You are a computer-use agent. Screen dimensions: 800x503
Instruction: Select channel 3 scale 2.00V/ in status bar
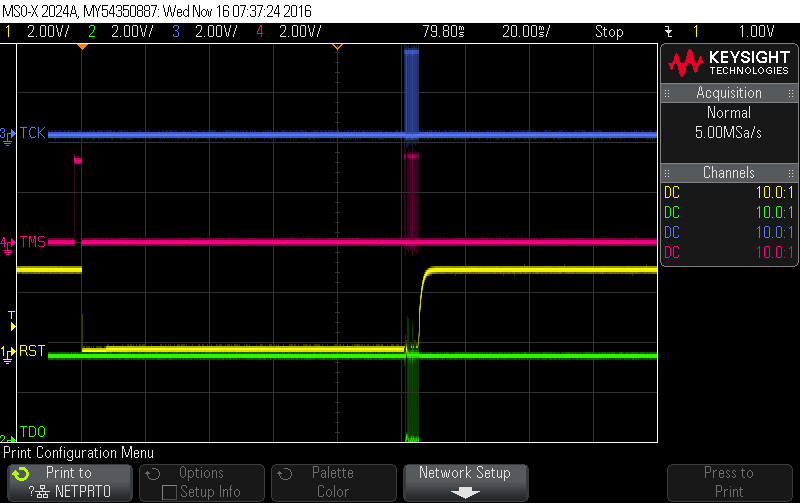pyautogui.click(x=216, y=32)
